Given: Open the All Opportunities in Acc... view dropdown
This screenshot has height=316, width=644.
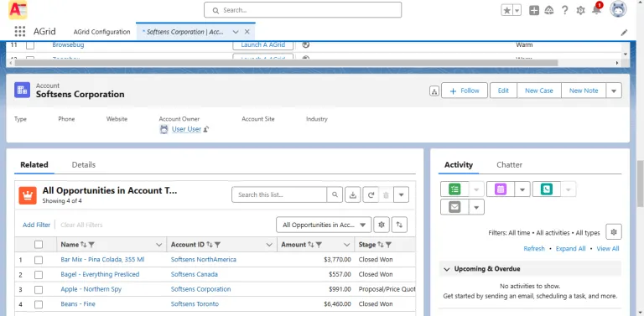Looking at the screenshot, I should coord(324,225).
